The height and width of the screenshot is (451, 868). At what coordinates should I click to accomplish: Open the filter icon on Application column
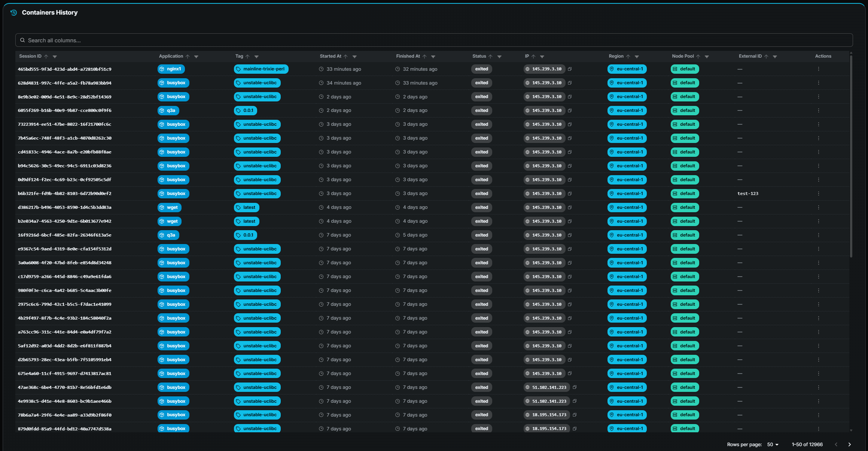[197, 56]
